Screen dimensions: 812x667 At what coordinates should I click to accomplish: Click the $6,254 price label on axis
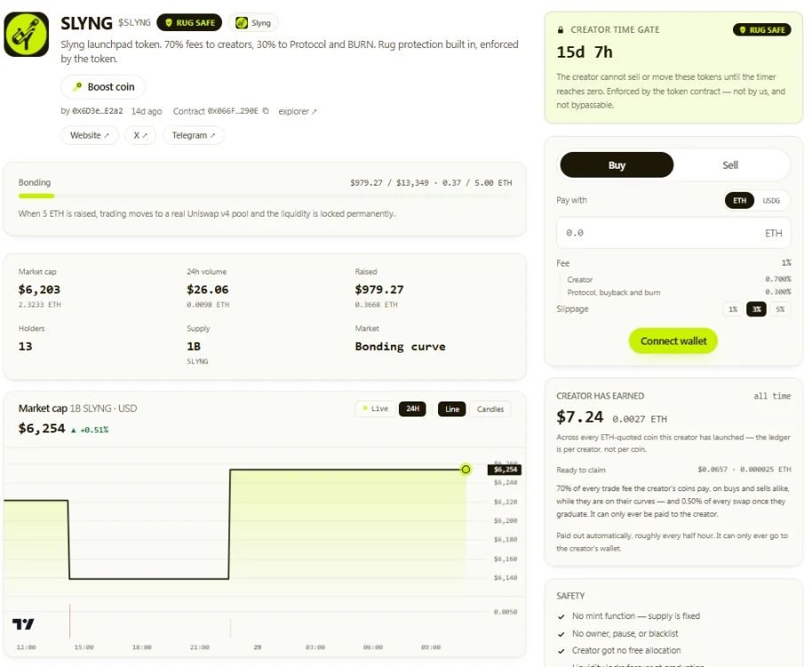(x=505, y=469)
